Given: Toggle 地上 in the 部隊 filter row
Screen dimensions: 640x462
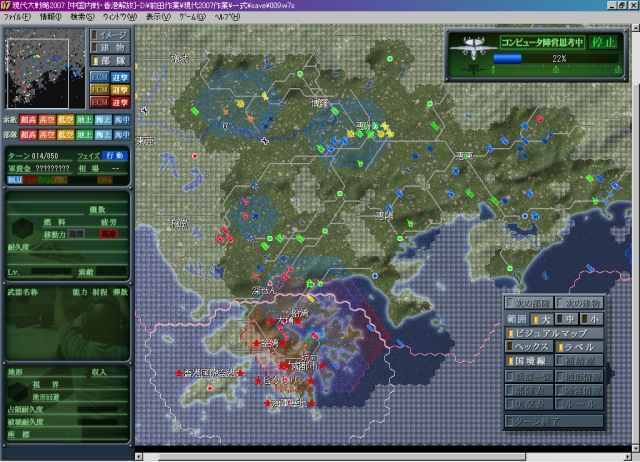Looking at the screenshot, I should [x=84, y=135].
